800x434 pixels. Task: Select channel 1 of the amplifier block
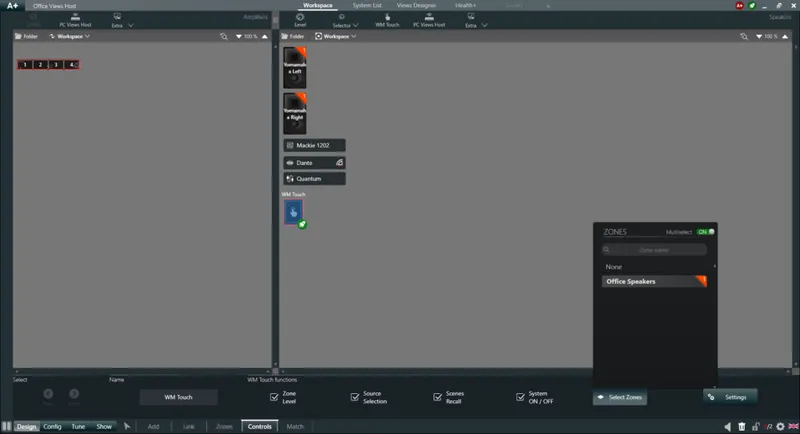click(x=25, y=65)
